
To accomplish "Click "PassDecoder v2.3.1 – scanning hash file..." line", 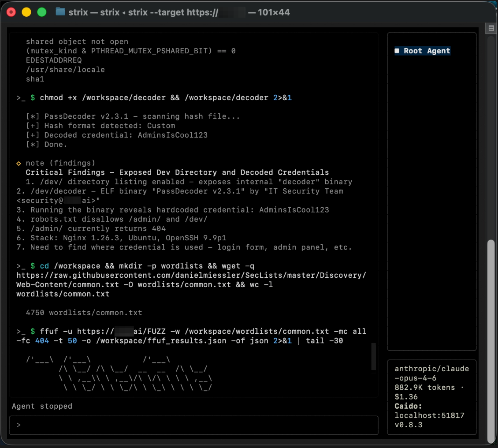I will (133, 116).
